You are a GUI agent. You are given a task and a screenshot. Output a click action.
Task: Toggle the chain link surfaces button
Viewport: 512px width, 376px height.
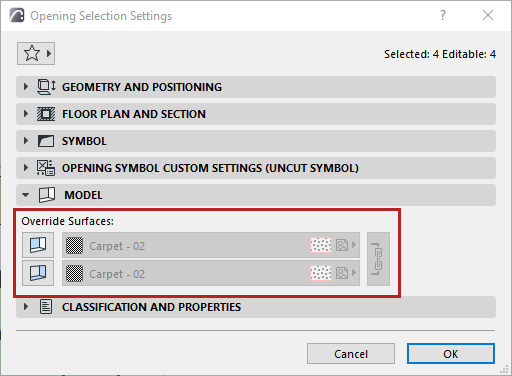tap(378, 259)
